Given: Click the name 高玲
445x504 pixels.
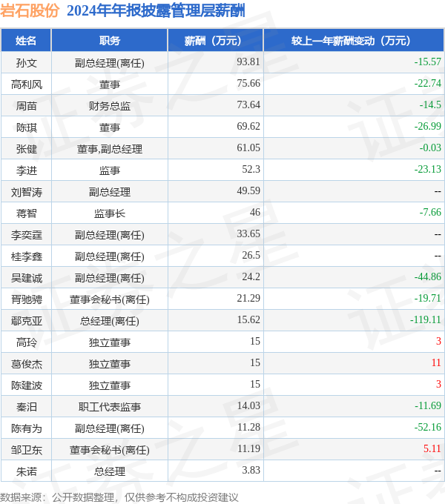Looking at the screenshot, I should [x=27, y=342].
